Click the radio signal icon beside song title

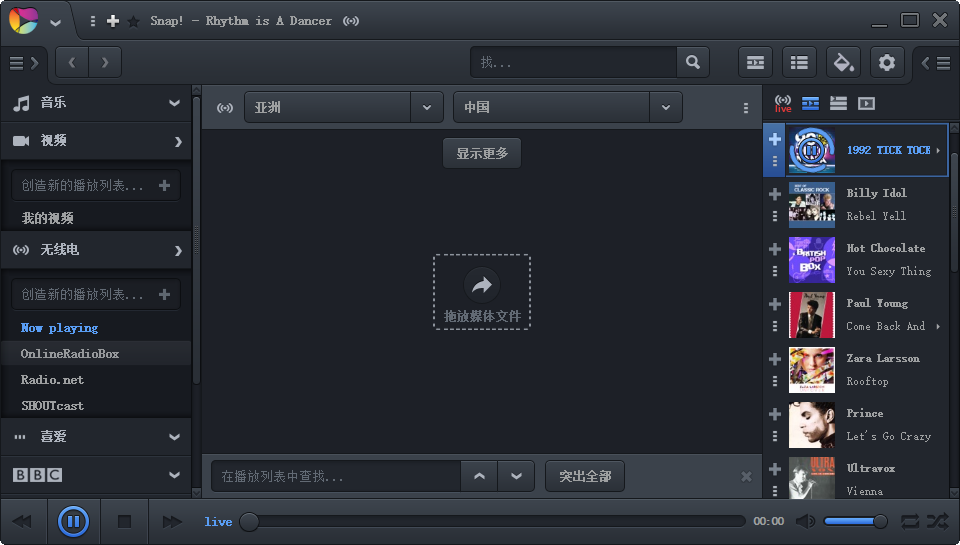[351, 21]
